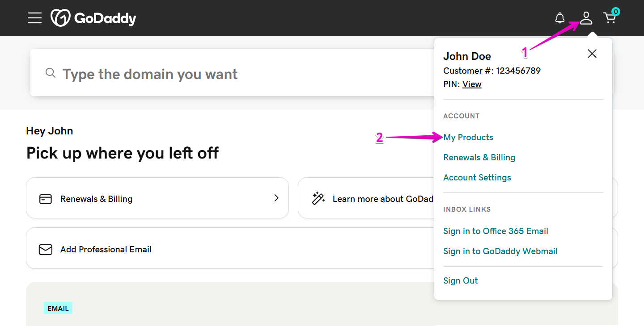Sign Out of the account

coord(460,281)
